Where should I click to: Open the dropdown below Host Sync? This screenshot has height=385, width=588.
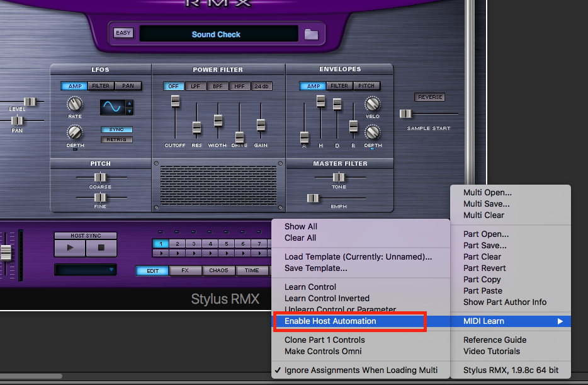click(x=85, y=270)
